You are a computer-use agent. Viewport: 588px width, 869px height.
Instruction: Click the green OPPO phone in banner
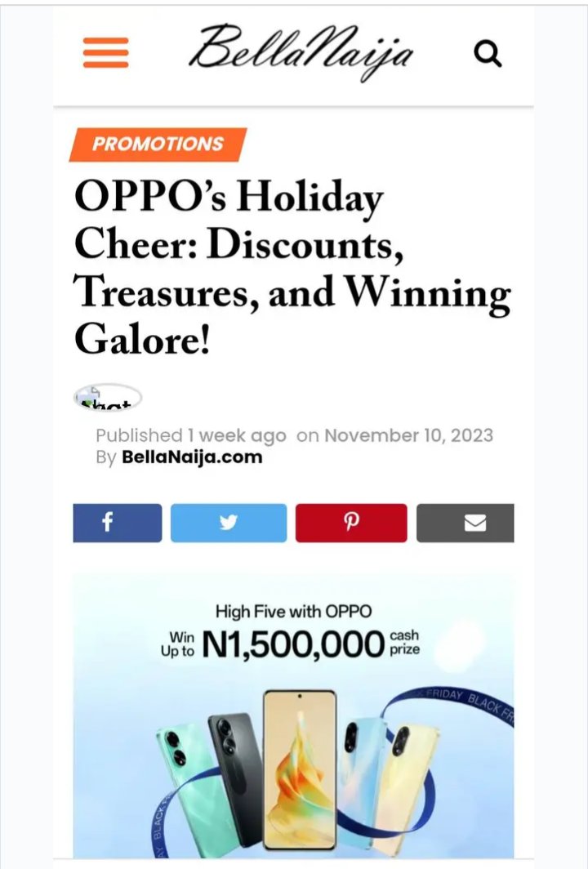pos(189,787)
